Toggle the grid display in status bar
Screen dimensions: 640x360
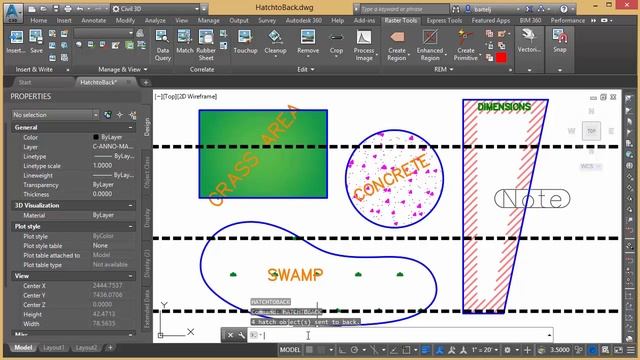coord(309,350)
